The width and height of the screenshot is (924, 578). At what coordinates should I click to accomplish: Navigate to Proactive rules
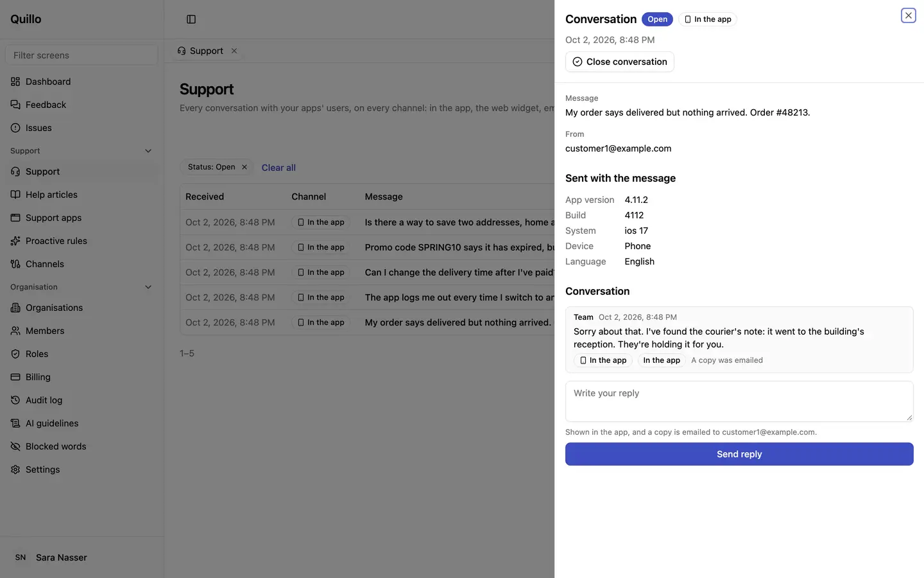(81, 241)
